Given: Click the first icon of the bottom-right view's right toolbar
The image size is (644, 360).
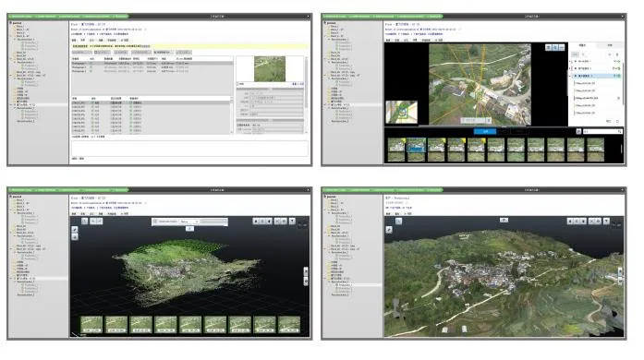Looking at the screenshot, I should (x=570, y=221).
